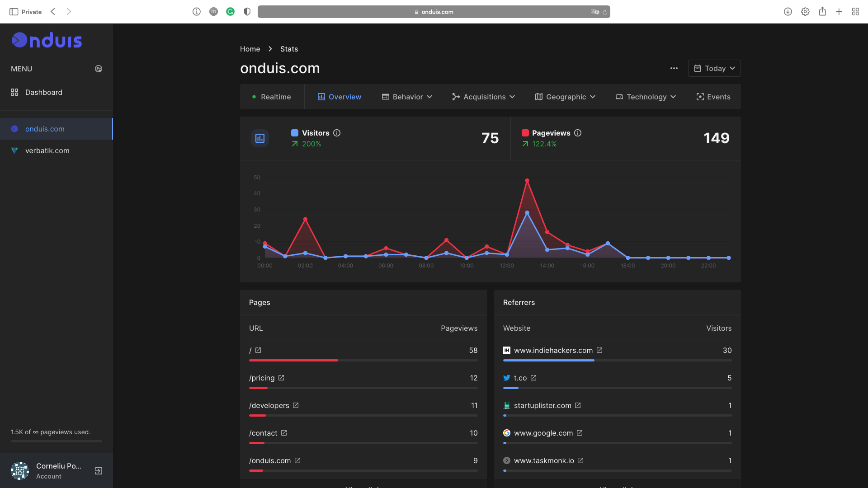Click the browser tab overview grid icon
The width and height of the screenshot is (868, 488).
(x=856, y=12)
